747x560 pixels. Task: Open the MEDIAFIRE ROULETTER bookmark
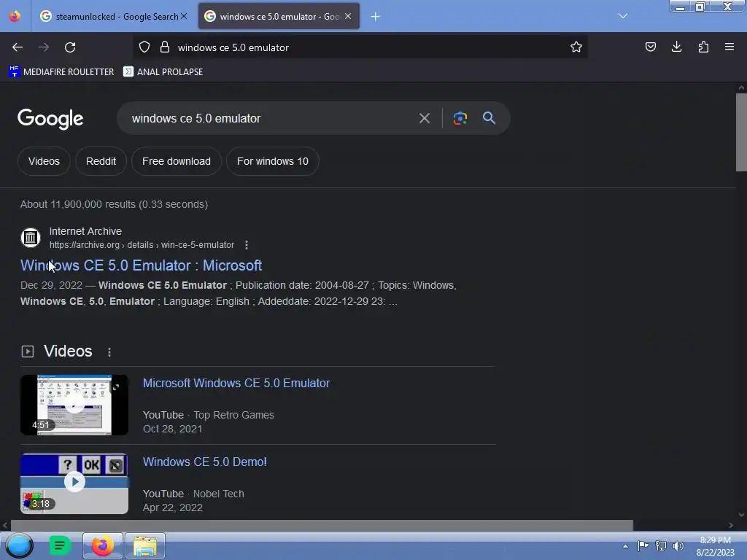[61, 72]
